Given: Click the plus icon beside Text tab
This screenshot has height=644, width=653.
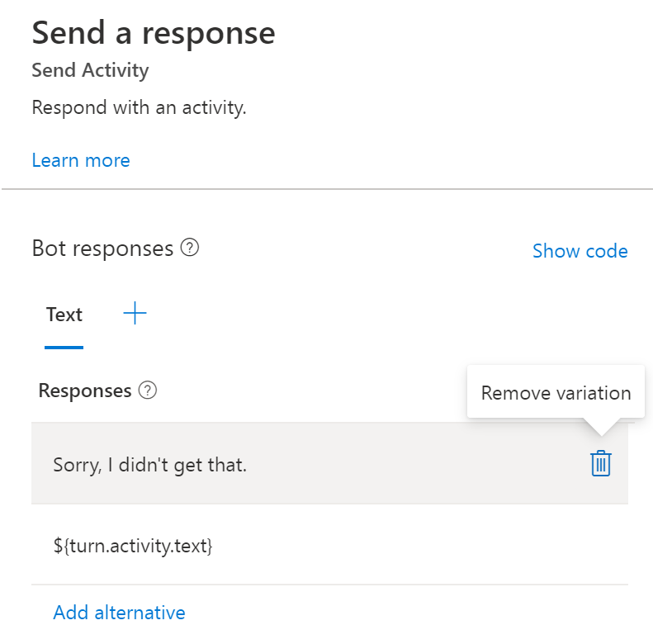Looking at the screenshot, I should [x=135, y=314].
